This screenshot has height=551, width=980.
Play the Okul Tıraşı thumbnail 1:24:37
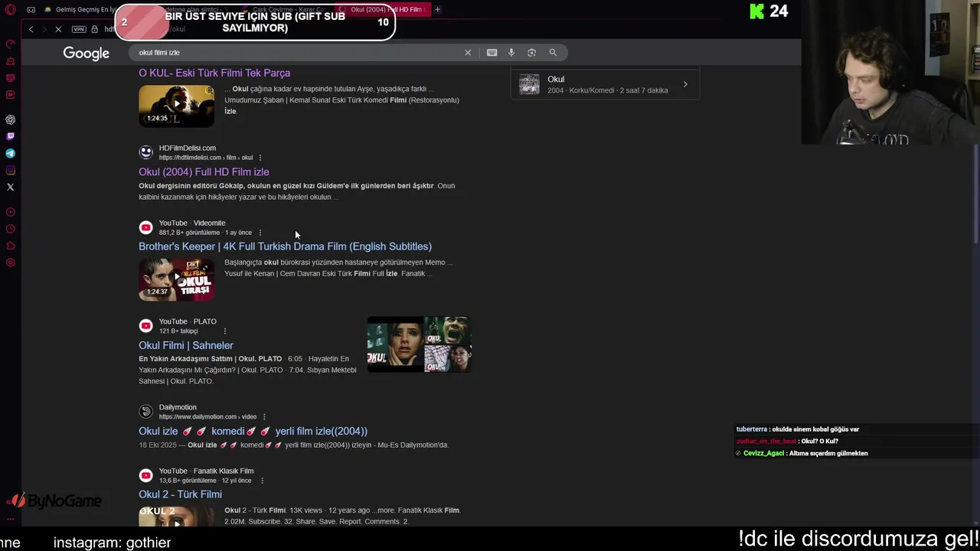[x=177, y=279]
